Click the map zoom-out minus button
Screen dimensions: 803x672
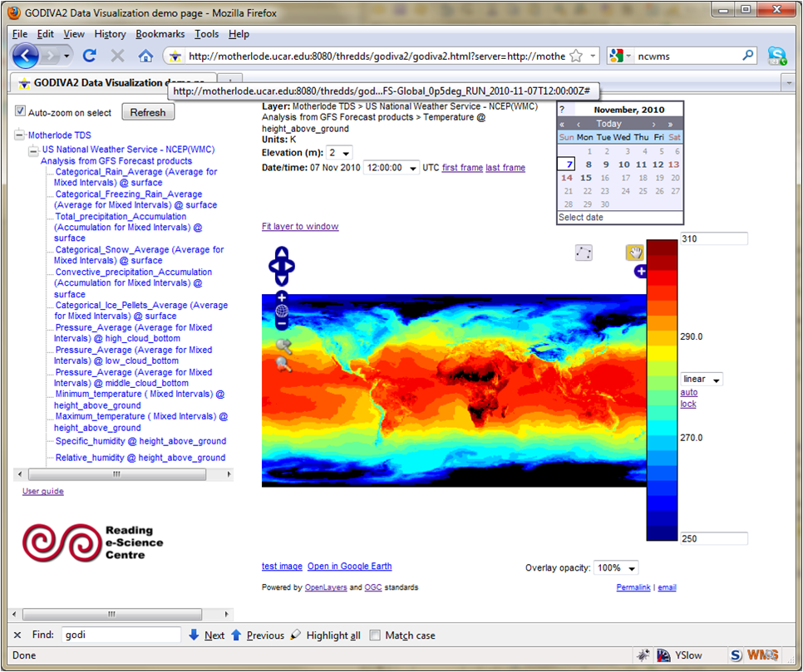pyautogui.click(x=282, y=323)
